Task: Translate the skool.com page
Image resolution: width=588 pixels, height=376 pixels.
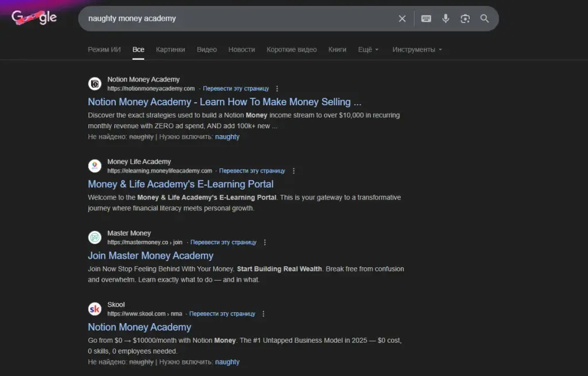Action: click(222, 314)
